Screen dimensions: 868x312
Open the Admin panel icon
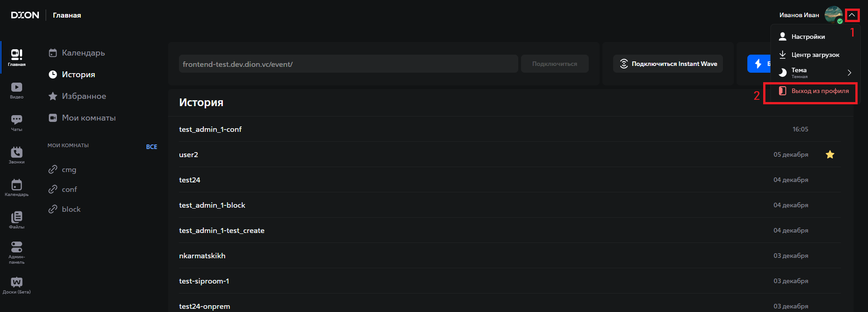click(17, 252)
